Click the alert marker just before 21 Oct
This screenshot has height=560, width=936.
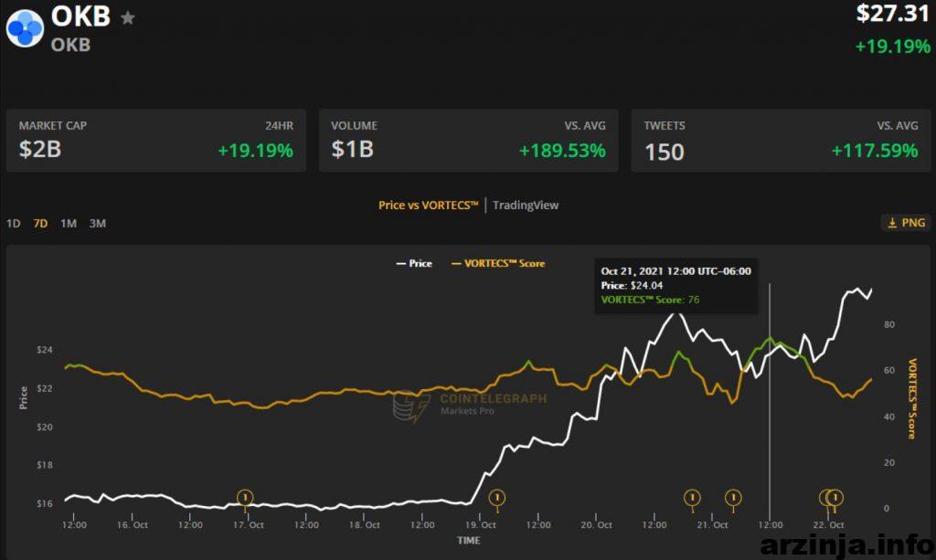[692, 498]
